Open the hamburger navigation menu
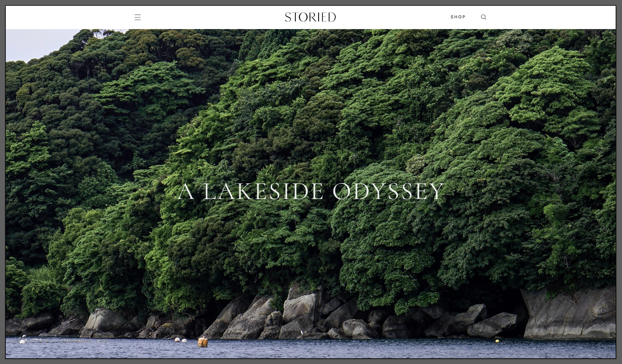The height and width of the screenshot is (364, 622). pos(138,17)
